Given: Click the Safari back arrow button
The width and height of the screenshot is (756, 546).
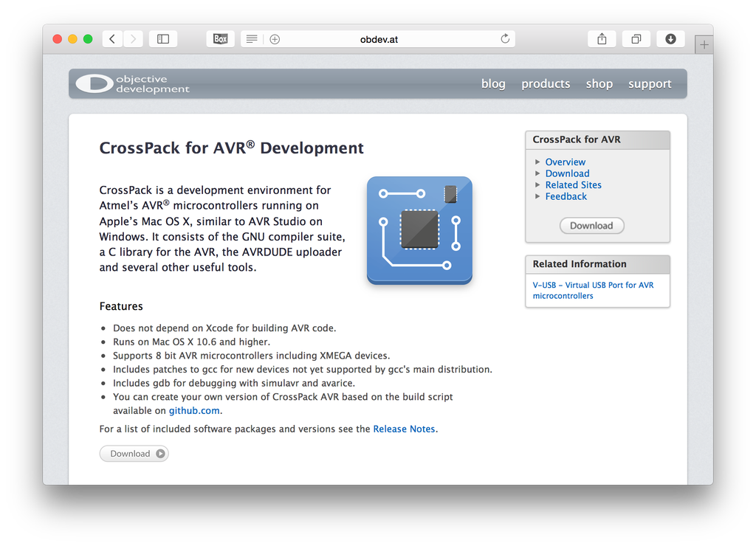Looking at the screenshot, I should [112, 39].
